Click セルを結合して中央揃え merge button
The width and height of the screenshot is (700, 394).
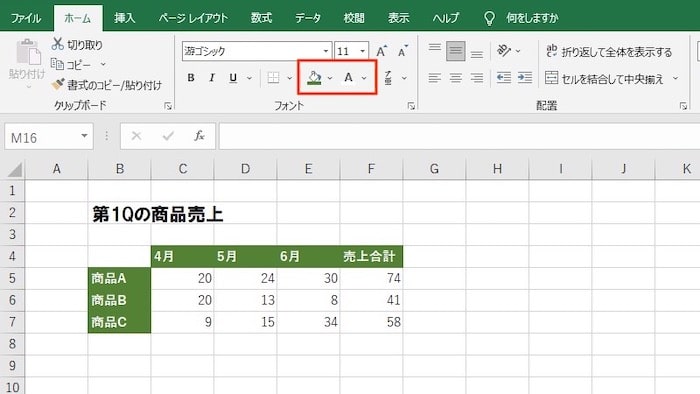click(605, 79)
